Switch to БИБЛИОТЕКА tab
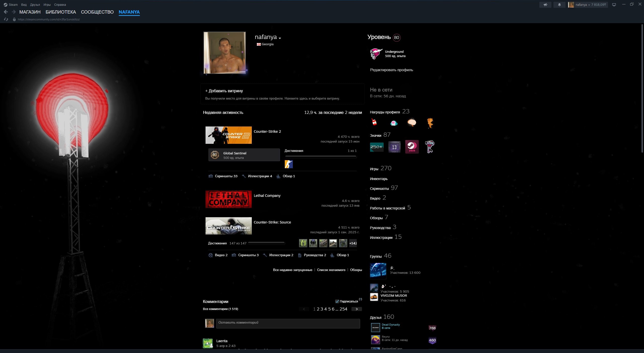 [61, 12]
